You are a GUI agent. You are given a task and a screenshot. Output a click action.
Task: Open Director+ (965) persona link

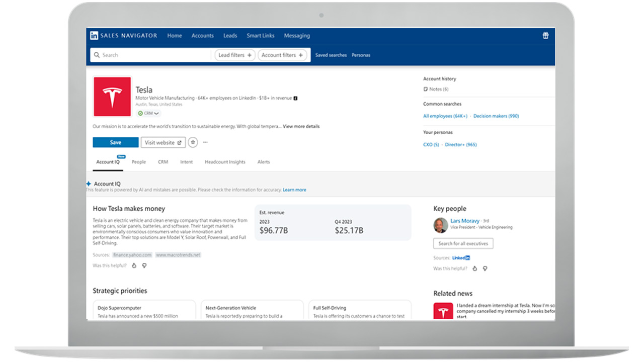click(461, 145)
